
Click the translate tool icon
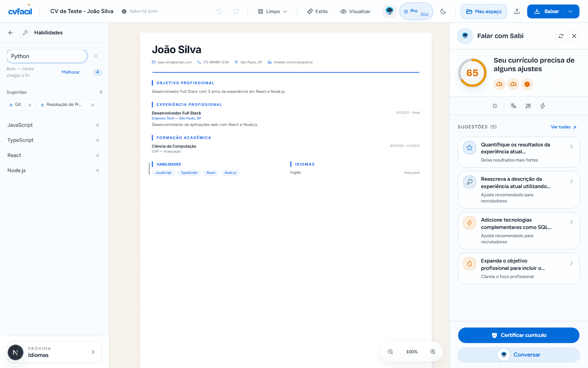[x=513, y=106]
